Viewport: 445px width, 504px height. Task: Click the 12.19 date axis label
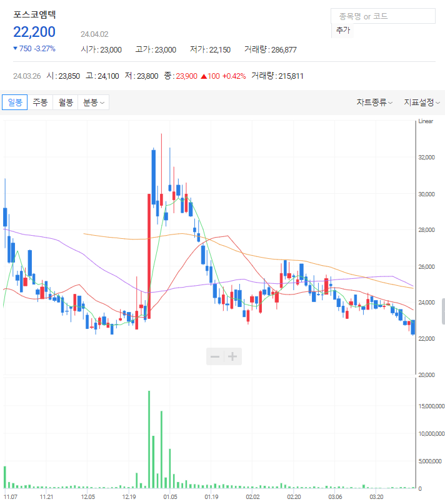[129, 497]
